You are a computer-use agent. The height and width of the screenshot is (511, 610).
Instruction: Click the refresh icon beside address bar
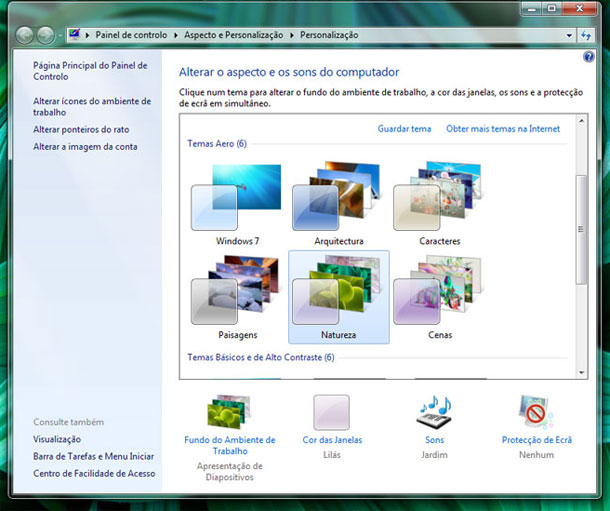586,35
